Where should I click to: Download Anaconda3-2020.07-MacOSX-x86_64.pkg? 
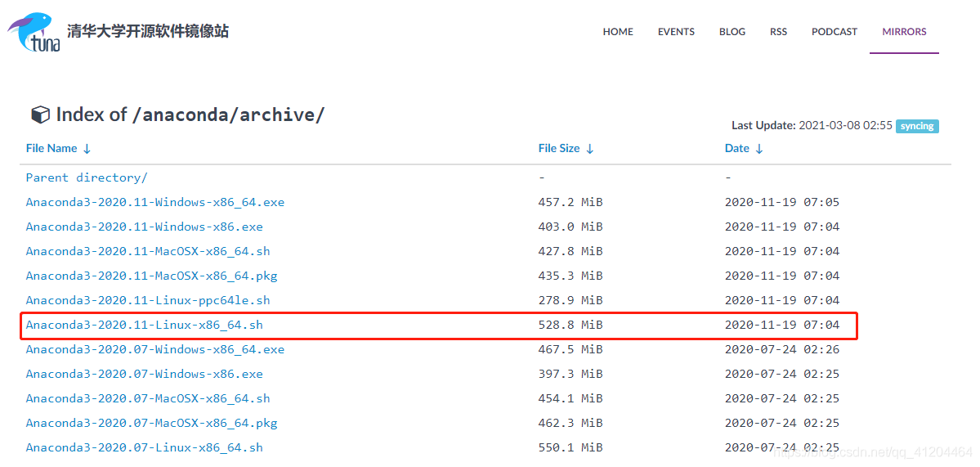[151, 423]
